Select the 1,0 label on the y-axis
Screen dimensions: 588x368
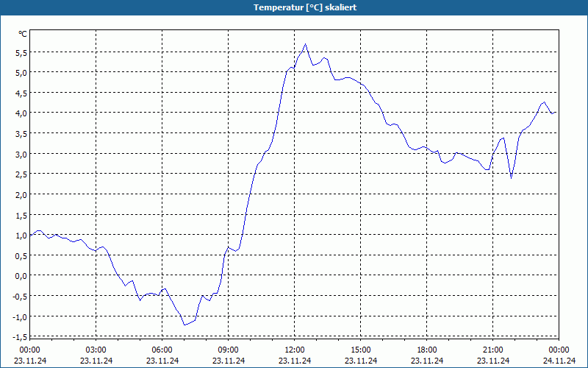(21, 236)
